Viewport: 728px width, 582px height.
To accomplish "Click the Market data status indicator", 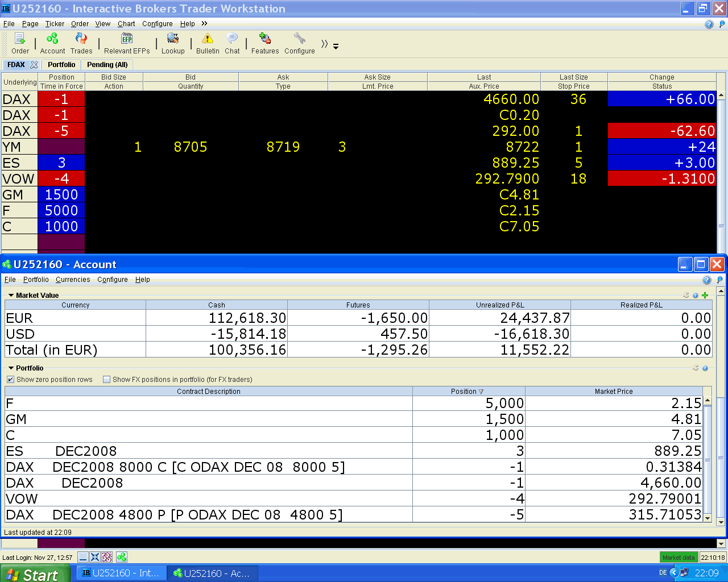I will (x=679, y=558).
